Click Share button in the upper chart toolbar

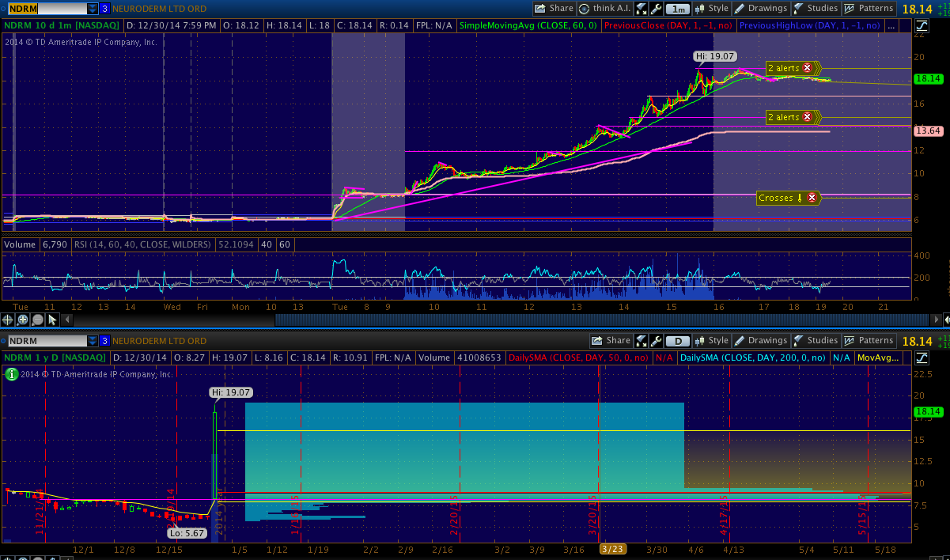[554, 9]
